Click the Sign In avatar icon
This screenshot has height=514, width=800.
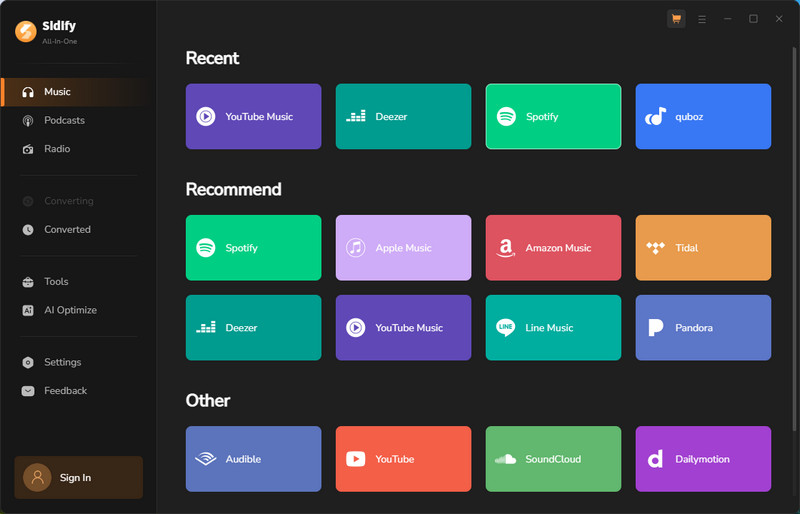pos(37,477)
